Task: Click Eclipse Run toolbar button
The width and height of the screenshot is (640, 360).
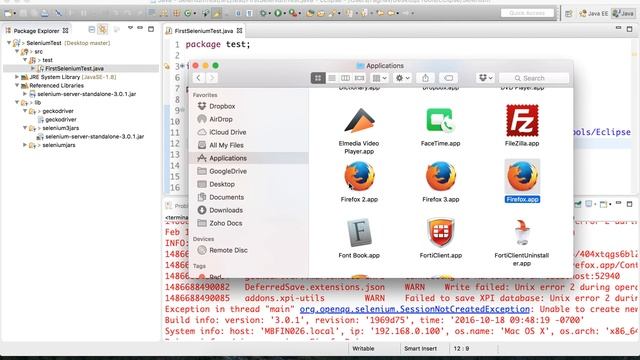Action: (x=278, y=13)
